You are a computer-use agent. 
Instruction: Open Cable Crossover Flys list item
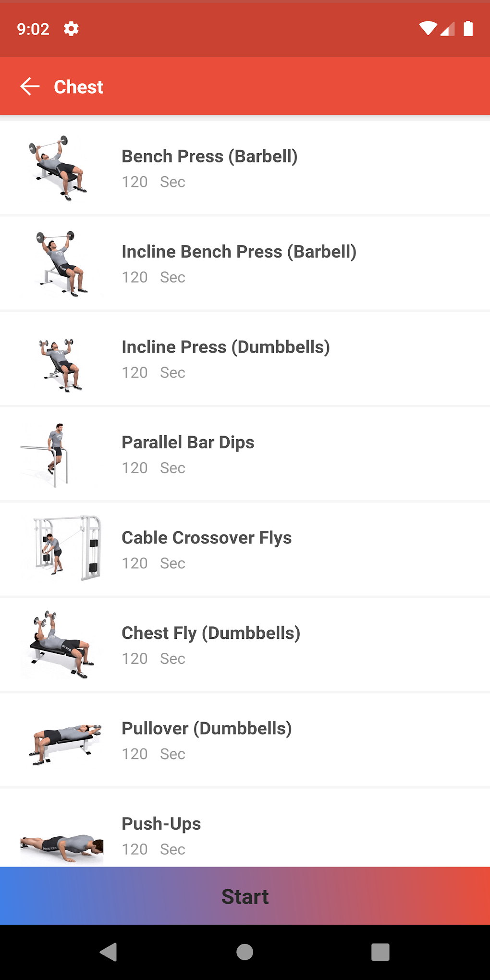tap(207, 538)
